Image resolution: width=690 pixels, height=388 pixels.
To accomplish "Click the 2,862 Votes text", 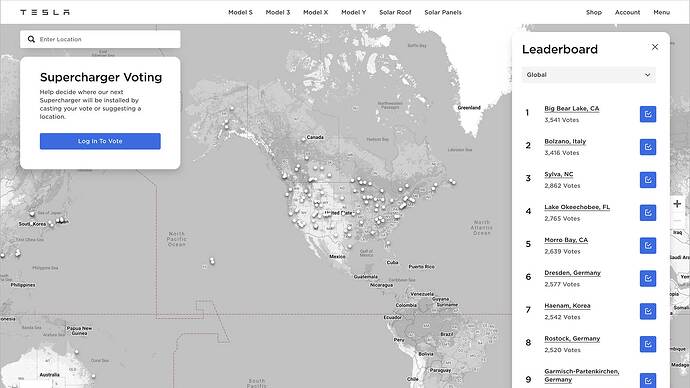I will point(562,186).
